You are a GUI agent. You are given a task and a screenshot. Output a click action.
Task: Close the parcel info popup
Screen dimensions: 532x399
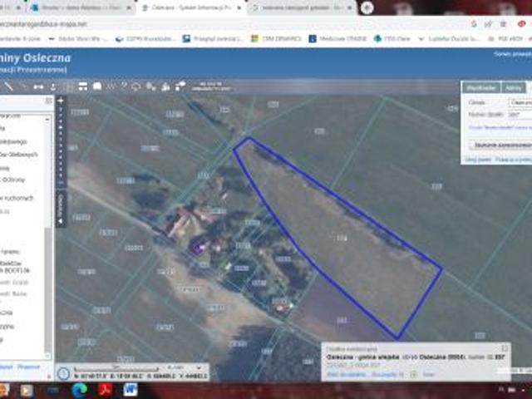click(505, 348)
